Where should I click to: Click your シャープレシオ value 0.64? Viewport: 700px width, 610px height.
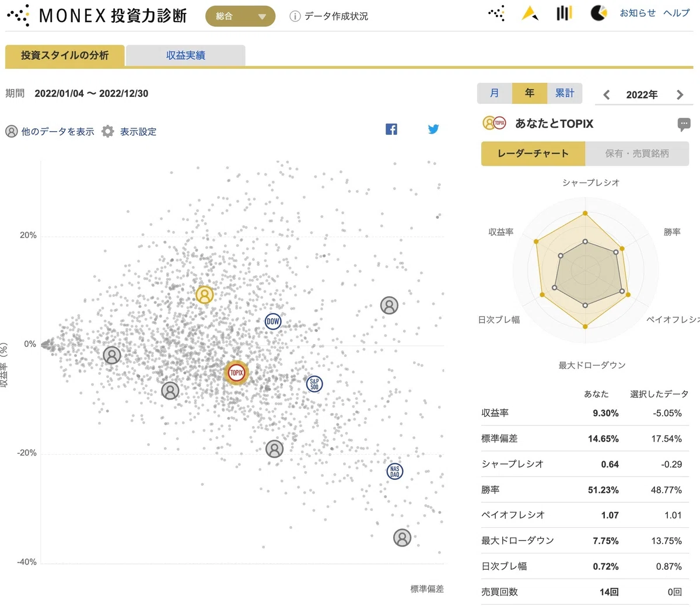click(x=610, y=465)
